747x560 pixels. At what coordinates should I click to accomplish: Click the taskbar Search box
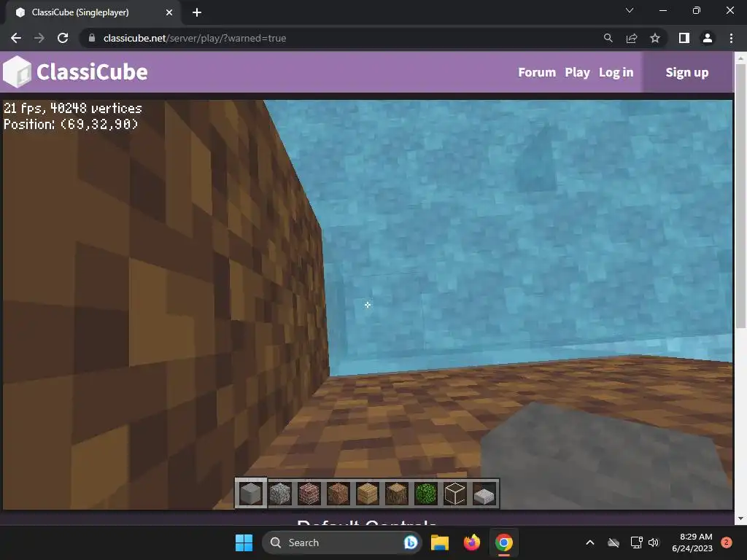tap(341, 542)
